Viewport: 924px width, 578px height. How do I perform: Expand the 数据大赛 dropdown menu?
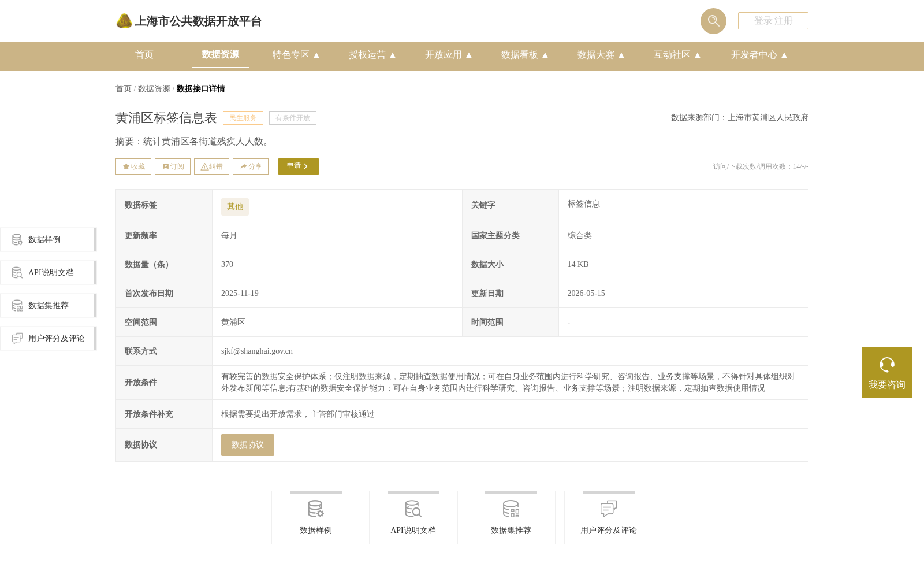[x=601, y=55]
